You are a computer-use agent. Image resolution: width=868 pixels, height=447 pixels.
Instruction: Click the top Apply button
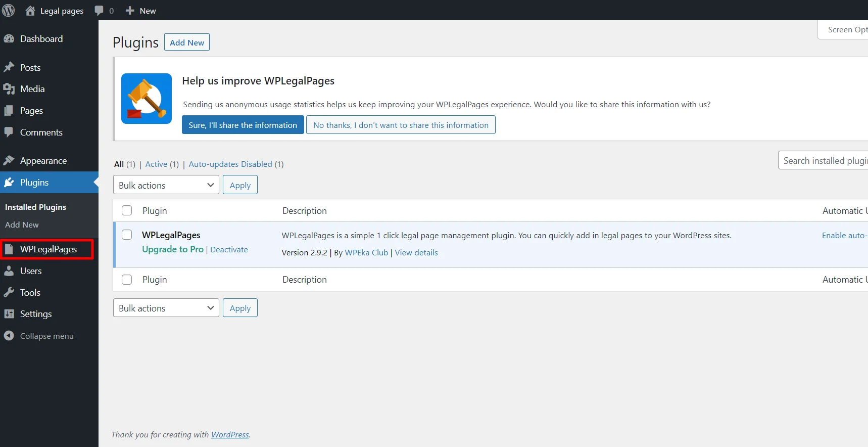[x=240, y=185]
